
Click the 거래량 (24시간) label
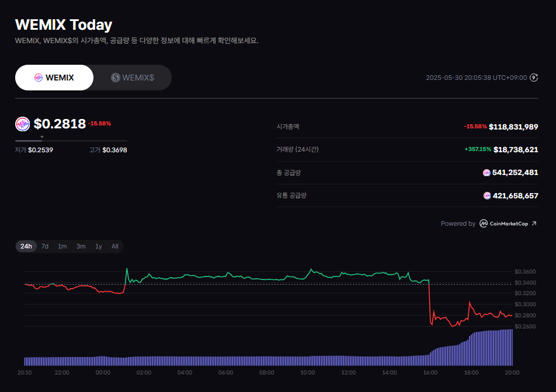(x=297, y=149)
